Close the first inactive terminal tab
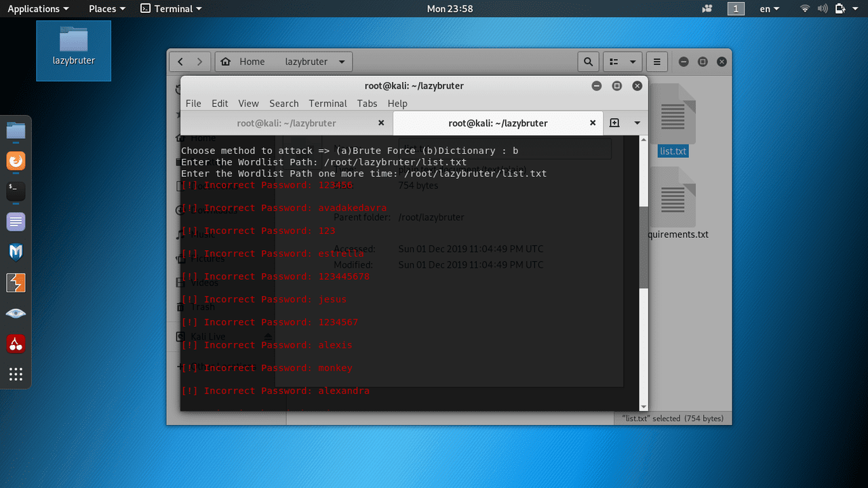The image size is (868, 488). 381,123
